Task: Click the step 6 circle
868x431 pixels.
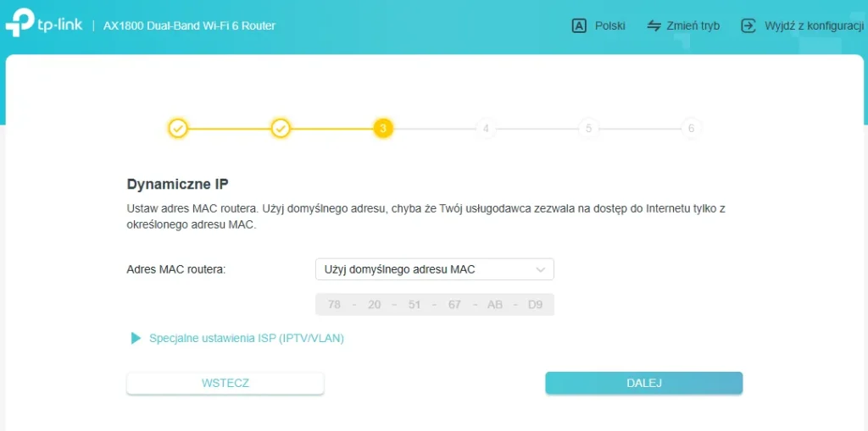Action: tap(691, 129)
